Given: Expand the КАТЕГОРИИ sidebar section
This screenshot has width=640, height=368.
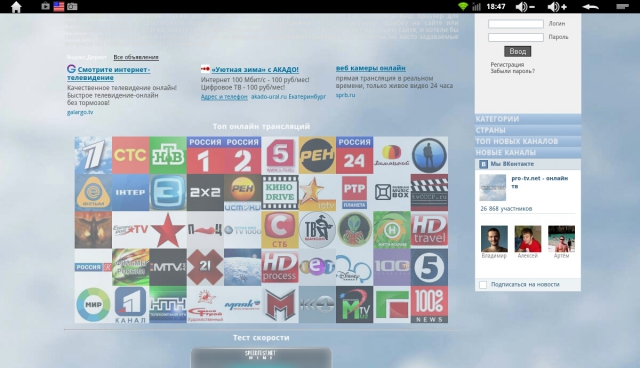Looking at the screenshot, I should coord(528,119).
